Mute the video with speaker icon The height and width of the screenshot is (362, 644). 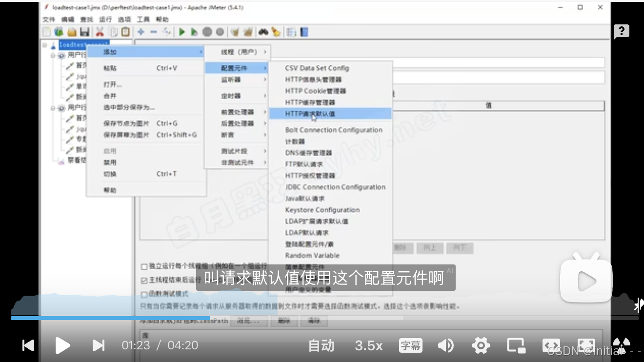pyautogui.click(x=445, y=345)
